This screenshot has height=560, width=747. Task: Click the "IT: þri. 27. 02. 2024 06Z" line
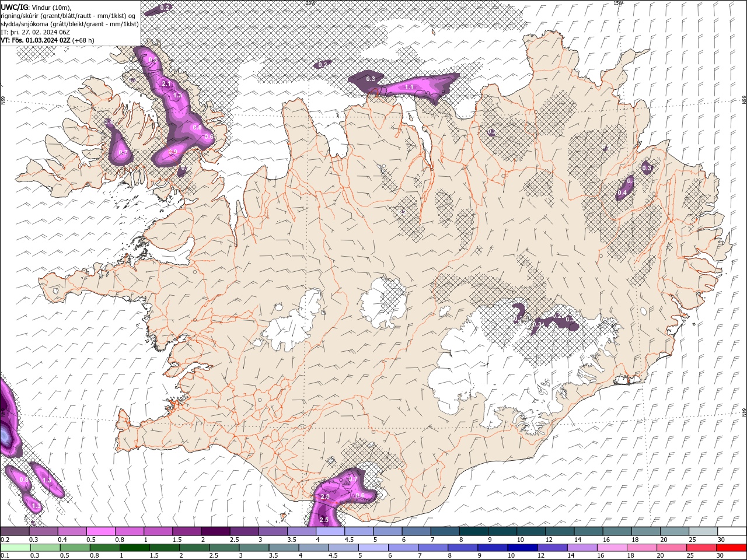[36, 32]
